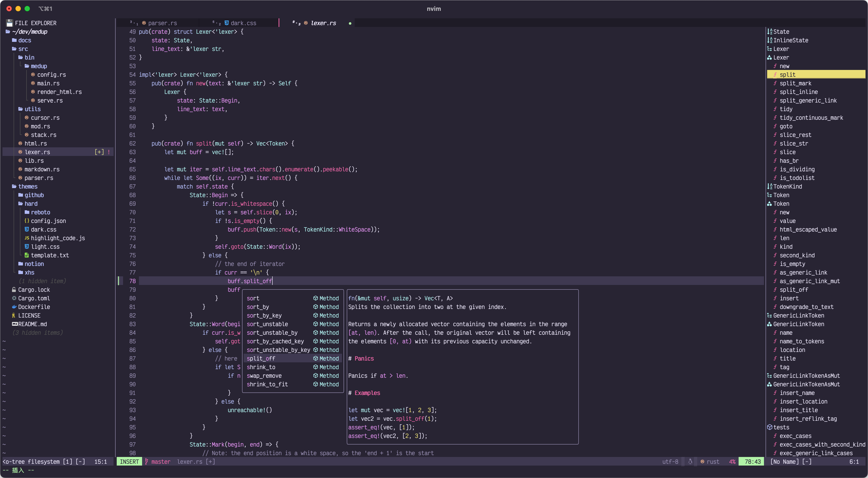
Task: Click the CSS icon beside dark.css in the tree
Action: (27, 229)
